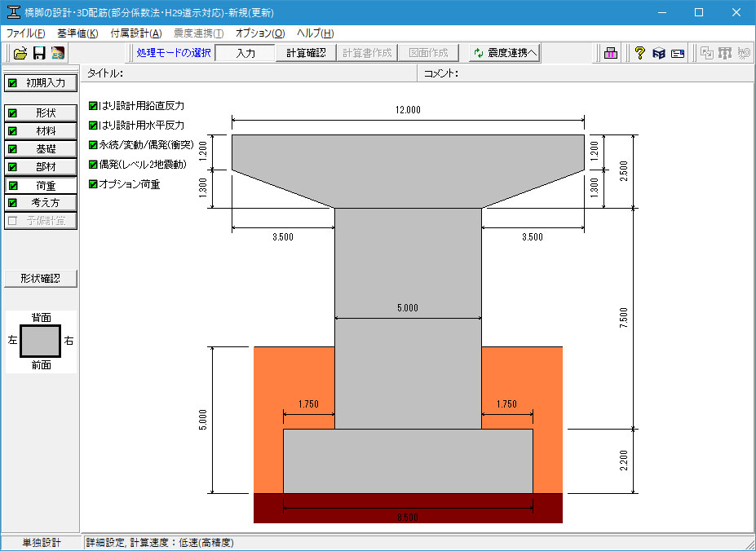Image resolution: width=756 pixels, height=551 pixels.
Task: Select 偶発(レベル2地震動) load item
Action: click(x=137, y=165)
